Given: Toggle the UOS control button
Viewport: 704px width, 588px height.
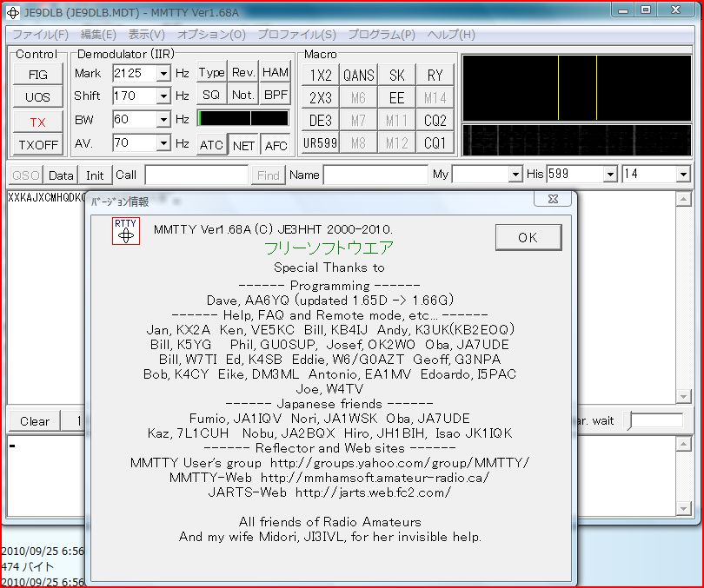Looking at the screenshot, I should (37, 98).
